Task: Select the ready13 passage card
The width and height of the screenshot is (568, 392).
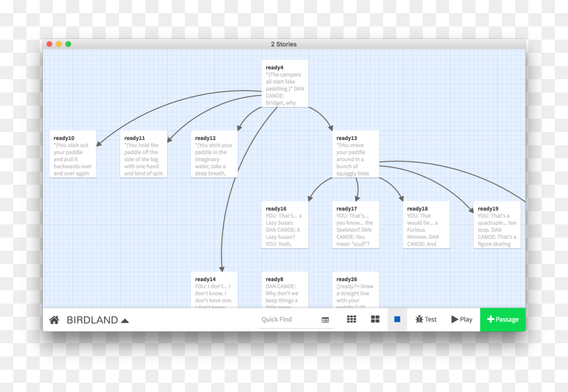Action: tap(355, 154)
